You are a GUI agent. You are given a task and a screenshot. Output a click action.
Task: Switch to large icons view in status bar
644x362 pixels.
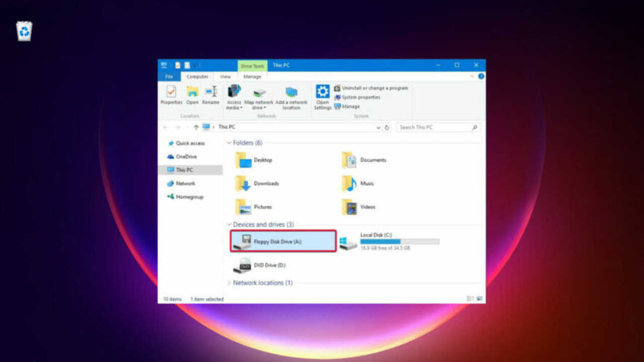(x=479, y=299)
